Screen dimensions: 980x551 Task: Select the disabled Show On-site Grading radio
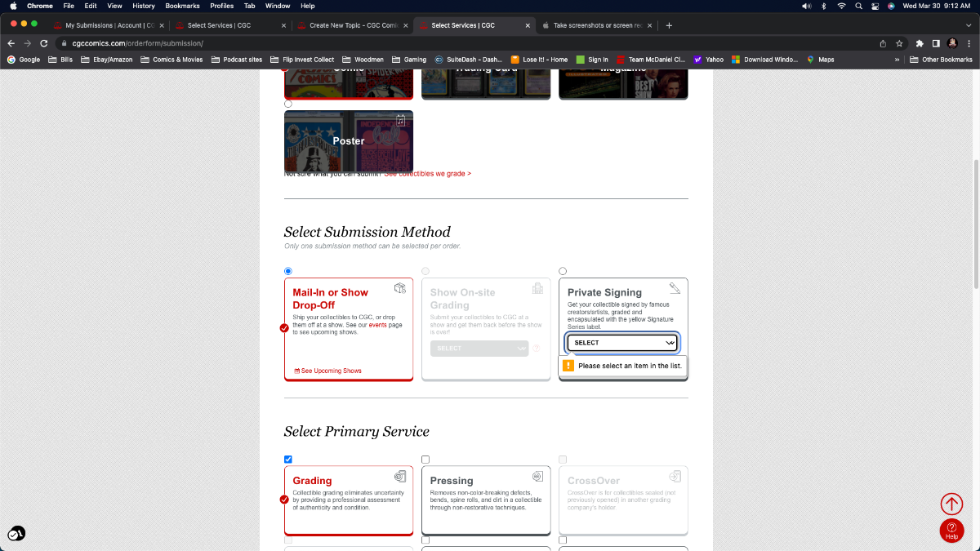point(425,271)
